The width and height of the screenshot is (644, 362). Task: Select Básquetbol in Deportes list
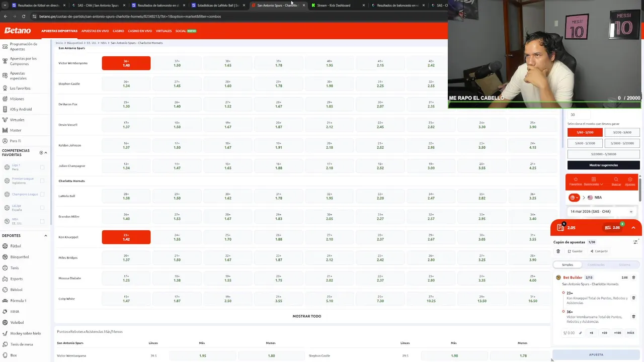pyautogui.click(x=19, y=257)
